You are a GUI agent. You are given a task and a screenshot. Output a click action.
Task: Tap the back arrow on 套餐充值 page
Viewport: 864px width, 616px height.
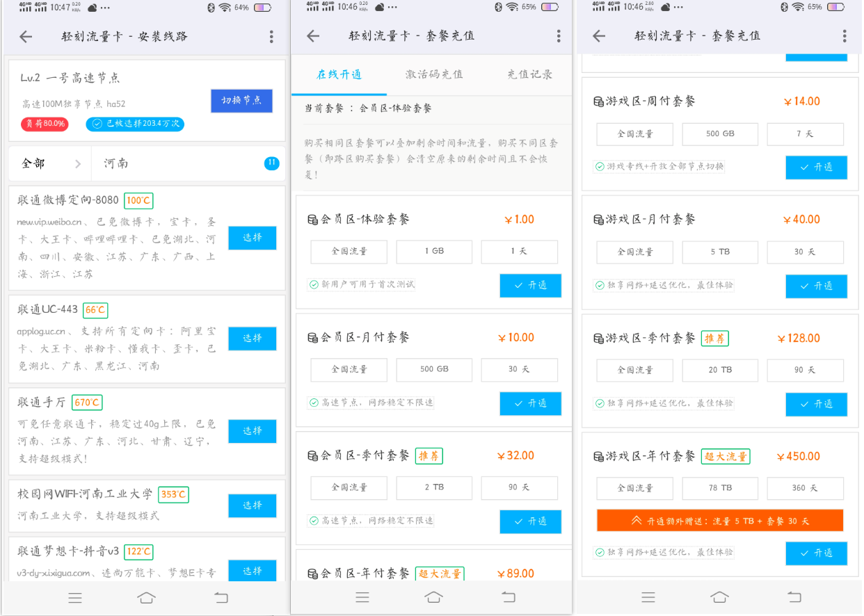(313, 35)
